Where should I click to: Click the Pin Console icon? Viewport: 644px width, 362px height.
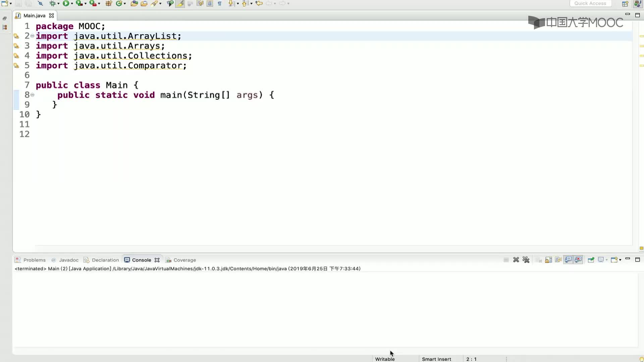591,260
